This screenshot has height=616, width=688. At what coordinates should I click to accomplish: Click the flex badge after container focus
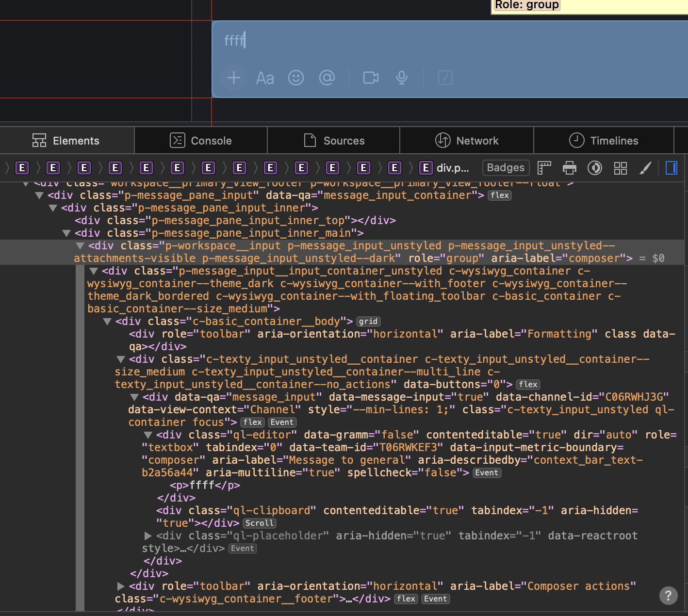pyautogui.click(x=252, y=422)
